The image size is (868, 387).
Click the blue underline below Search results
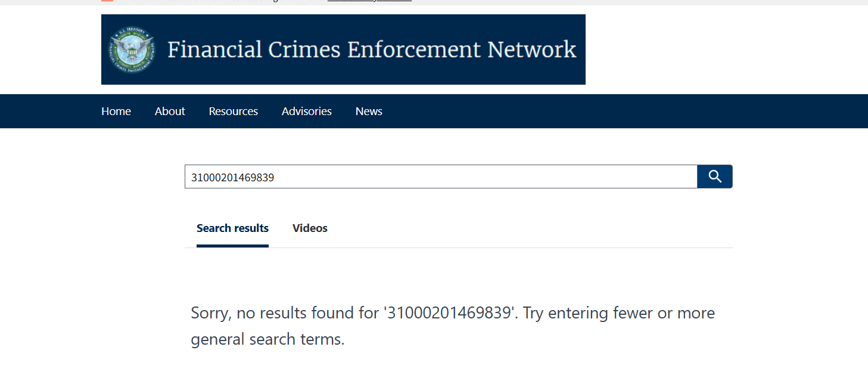[x=232, y=246]
